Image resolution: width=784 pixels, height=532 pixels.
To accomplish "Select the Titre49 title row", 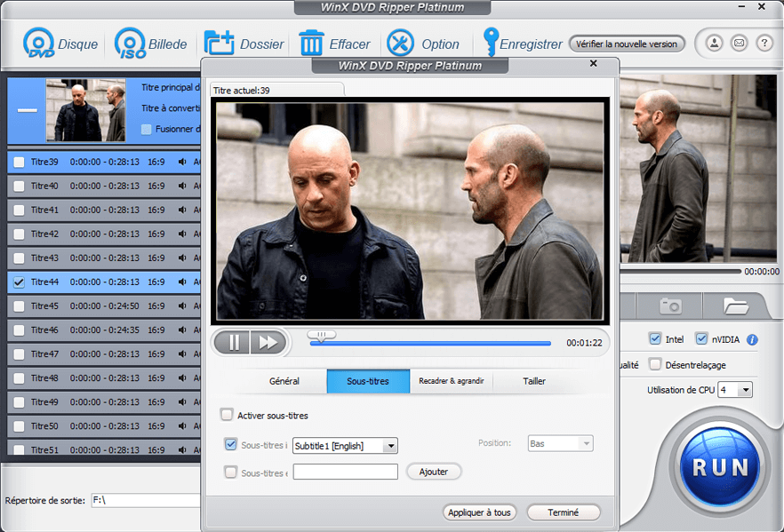I will click(104, 402).
